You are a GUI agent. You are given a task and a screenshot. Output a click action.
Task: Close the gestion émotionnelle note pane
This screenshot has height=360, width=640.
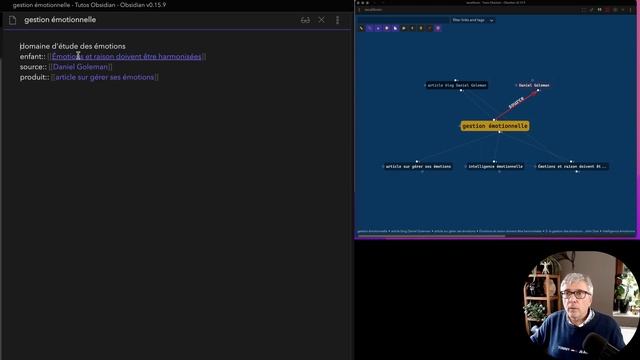click(322, 20)
